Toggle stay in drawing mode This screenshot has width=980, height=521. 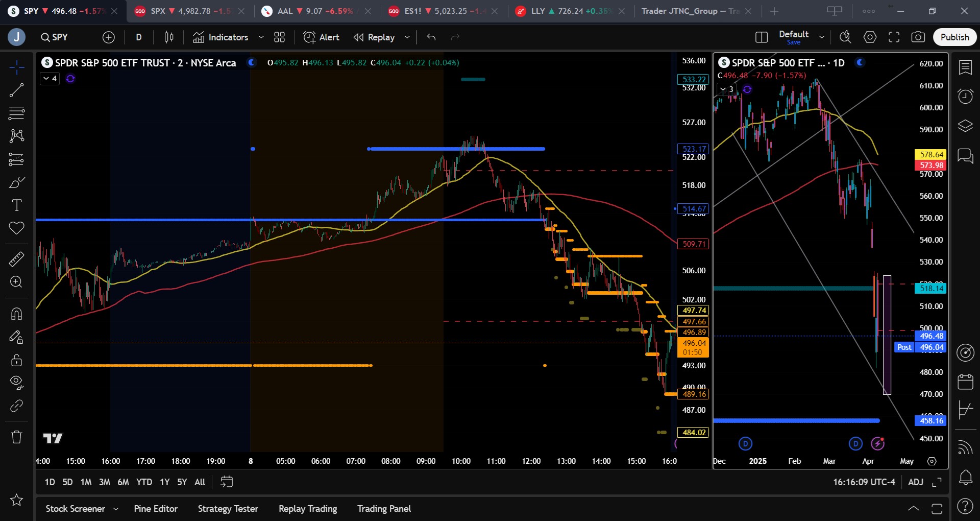coord(16,337)
